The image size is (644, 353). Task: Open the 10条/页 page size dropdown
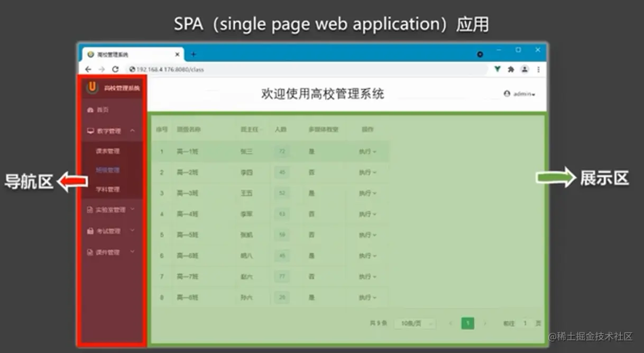tap(416, 323)
